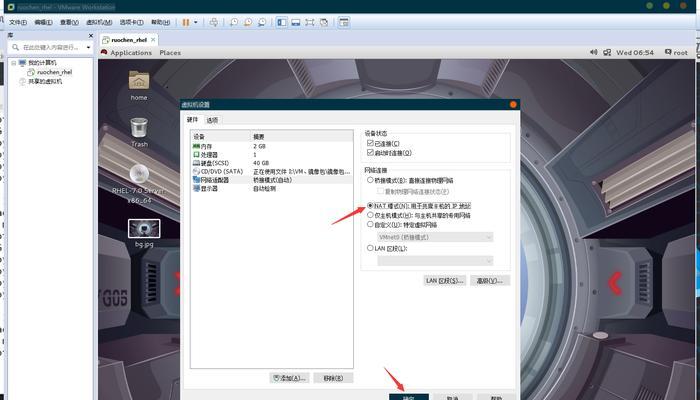Toggle the replicate physical network state checkbox
This screenshot has height=400, width=700.
click(x=380, y=191)
